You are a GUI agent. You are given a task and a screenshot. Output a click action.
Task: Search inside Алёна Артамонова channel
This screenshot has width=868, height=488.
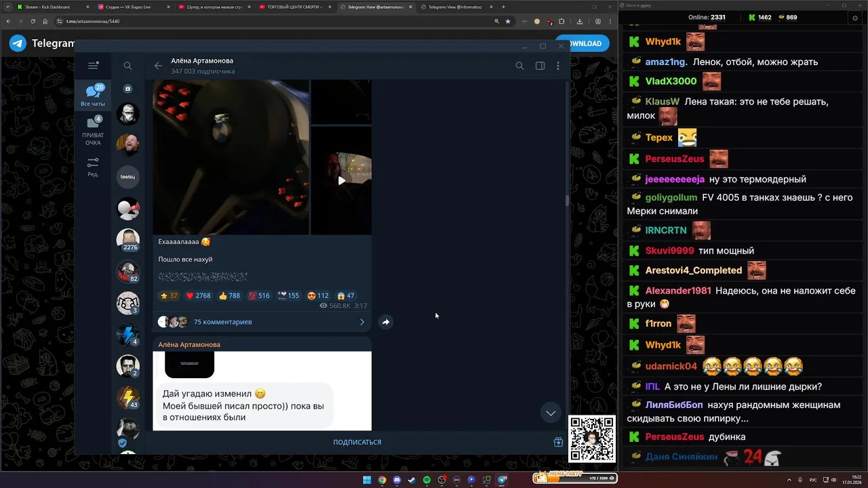(519, 66)
